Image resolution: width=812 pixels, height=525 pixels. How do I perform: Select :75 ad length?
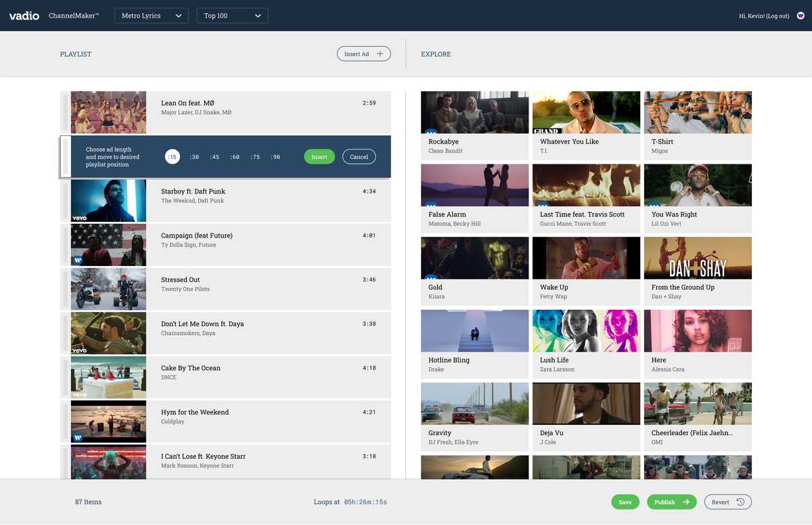pyautogui.click(x=255, y=157)
